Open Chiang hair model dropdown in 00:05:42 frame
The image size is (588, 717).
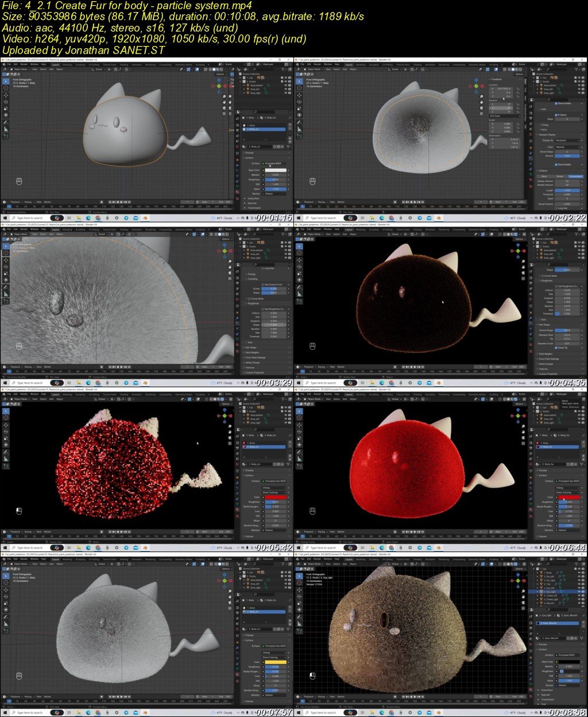click(x=274, y=488)
